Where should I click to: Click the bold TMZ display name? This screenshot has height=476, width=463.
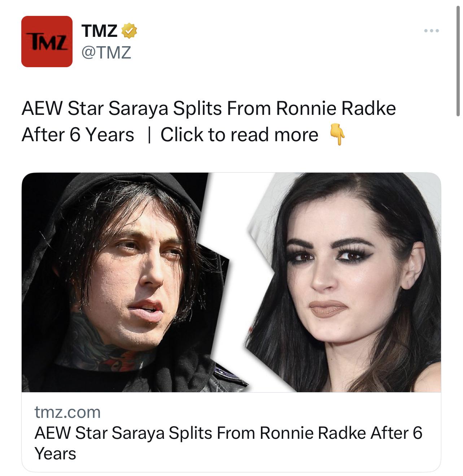100,31
